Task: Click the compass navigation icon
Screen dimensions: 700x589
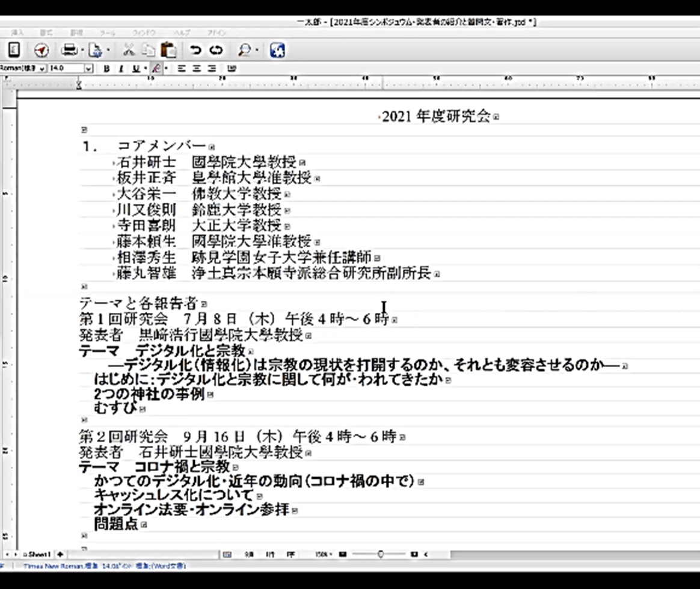Action: point(41,51)
